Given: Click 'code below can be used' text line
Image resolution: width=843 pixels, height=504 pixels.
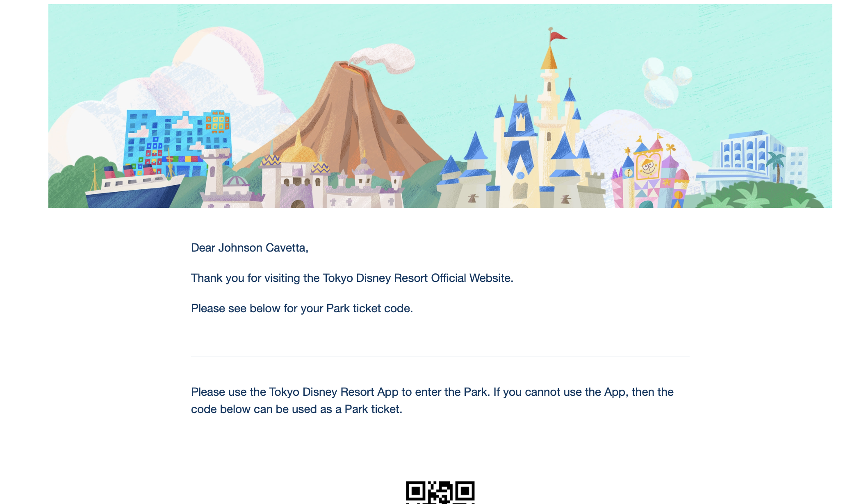Looking at the screenshot, I should click(296, 409).
